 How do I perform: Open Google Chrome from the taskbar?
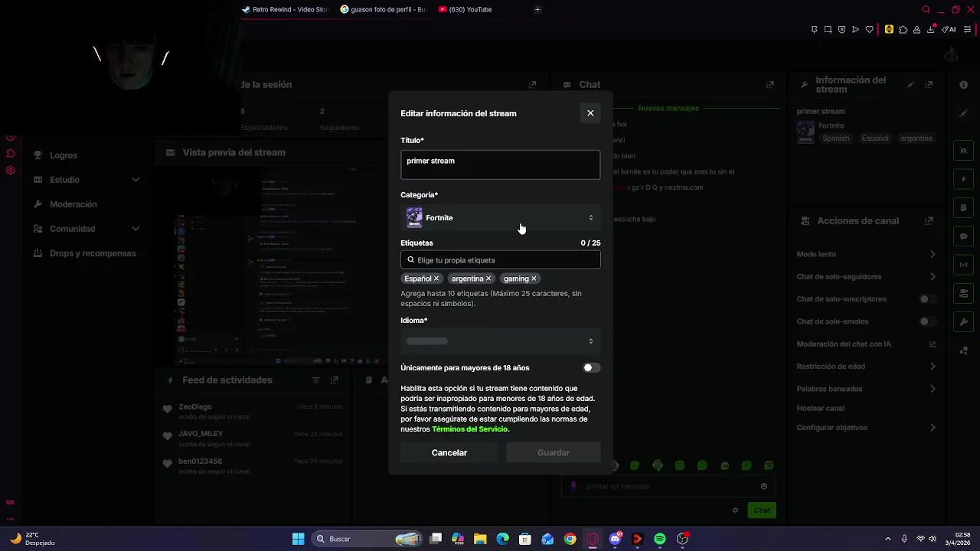coord(570,540)
